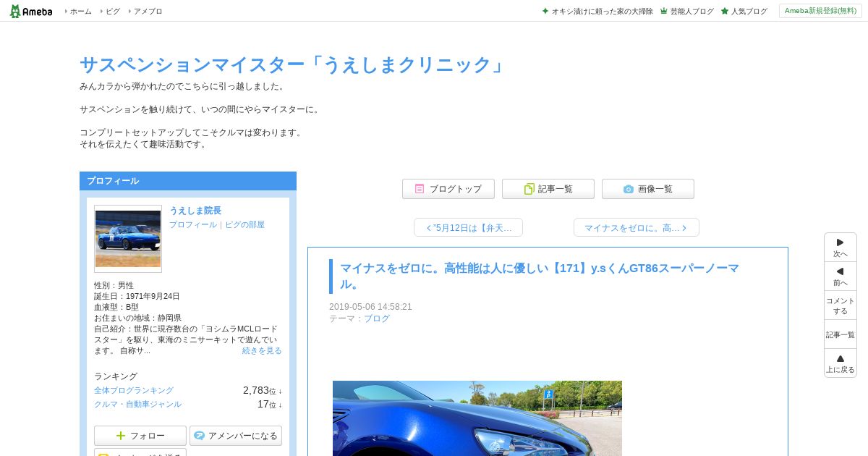Click アメンバーになる button
The width and height of the screenshot is (868, 456).
(x=236, y=436)
